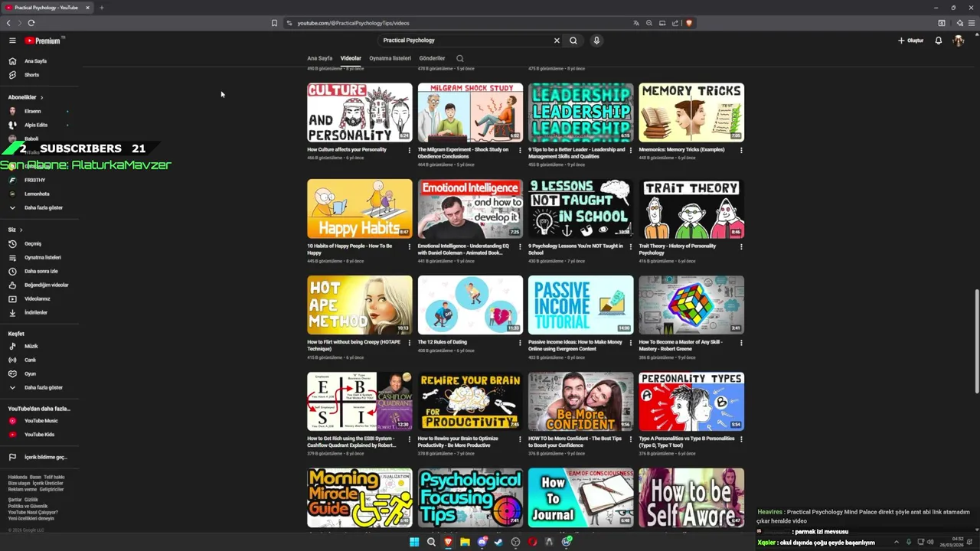
Task: Open more options for Mnemonics: Memory Tricks video
Action: [x=741, y=150]
